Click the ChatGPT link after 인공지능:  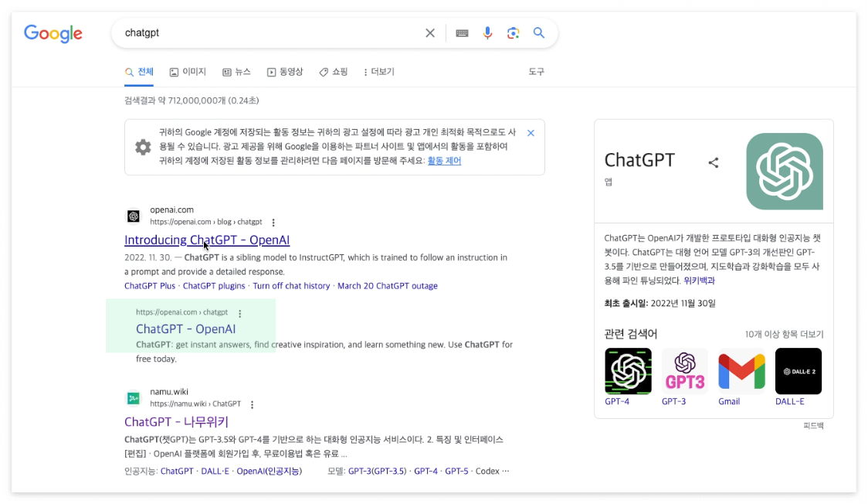[x=177, y=472]
